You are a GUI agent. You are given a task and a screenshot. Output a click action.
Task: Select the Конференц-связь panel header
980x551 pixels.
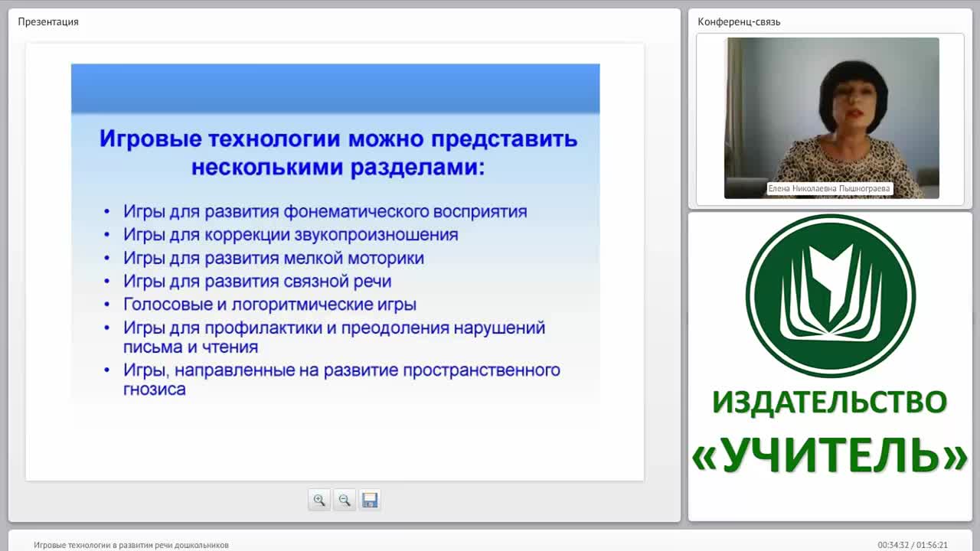(x=739, y=21)
